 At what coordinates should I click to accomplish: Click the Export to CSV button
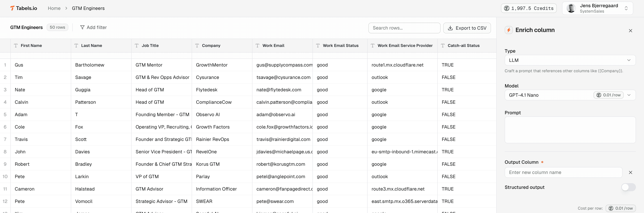click(x=467, y=28)
